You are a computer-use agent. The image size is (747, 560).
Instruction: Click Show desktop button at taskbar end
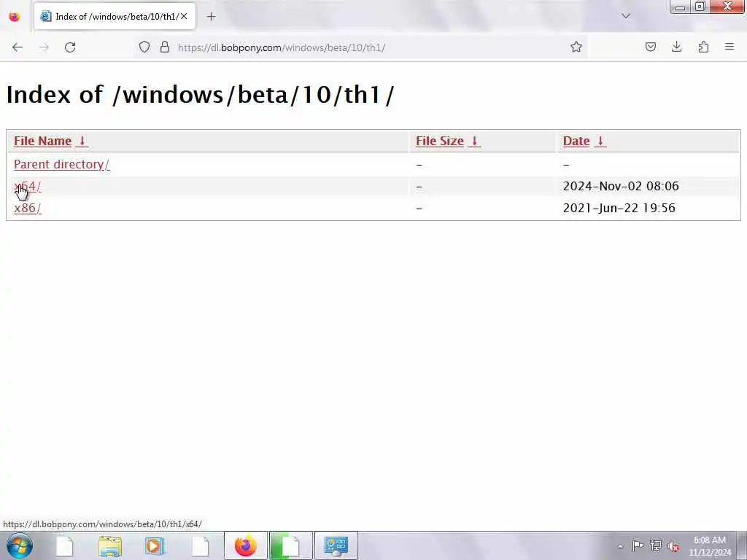pyautogui.click(x=741, y=545)
